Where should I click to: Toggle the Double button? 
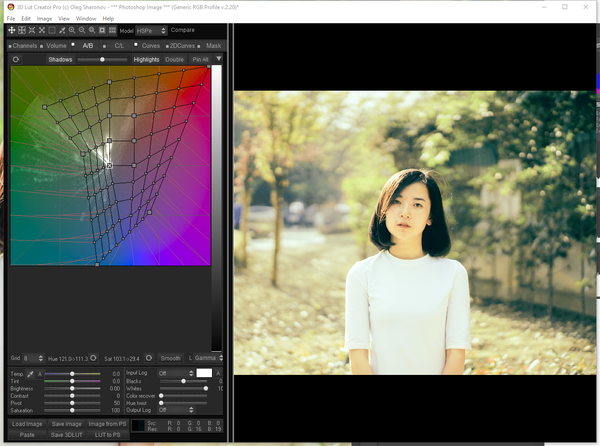(174, 59)
